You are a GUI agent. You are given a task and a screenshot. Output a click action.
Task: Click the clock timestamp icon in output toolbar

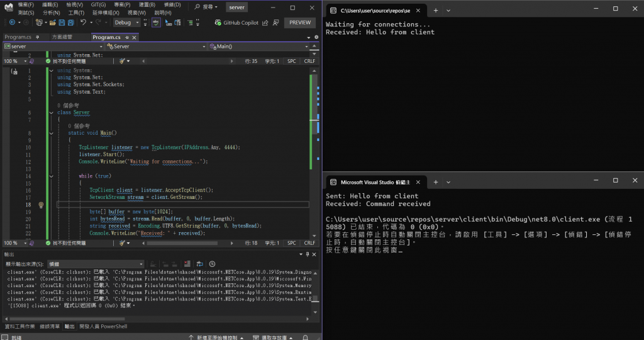[x=213, y=264]
